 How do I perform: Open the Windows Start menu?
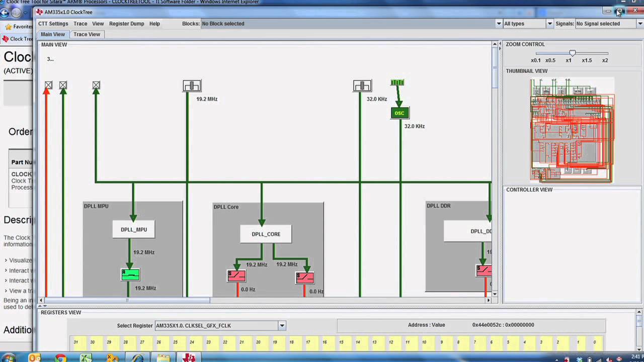click(9, 358)
